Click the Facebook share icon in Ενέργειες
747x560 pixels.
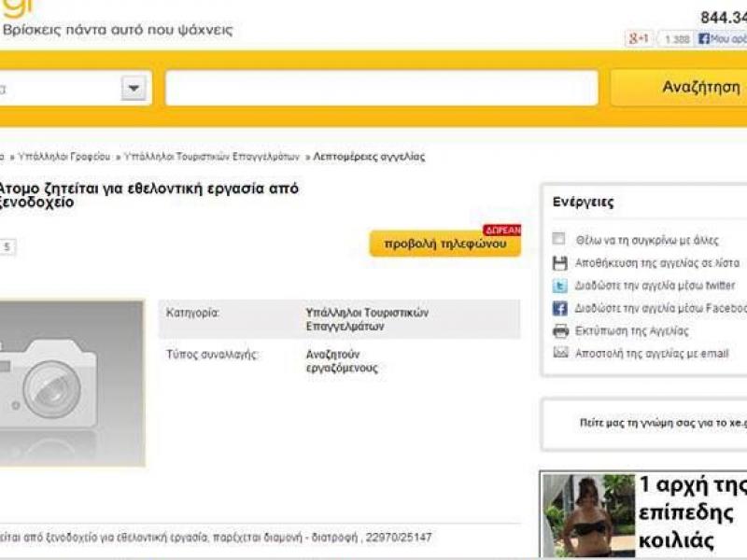click(x=560, y=308)
